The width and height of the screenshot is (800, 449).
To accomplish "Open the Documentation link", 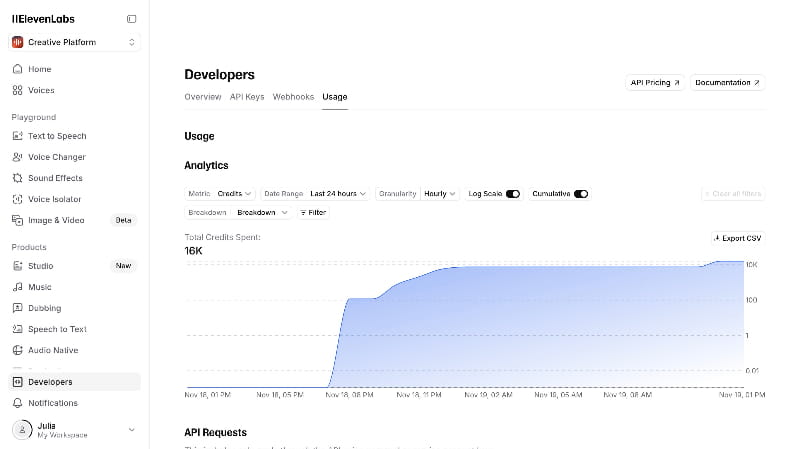I will [x=727, y=83].
